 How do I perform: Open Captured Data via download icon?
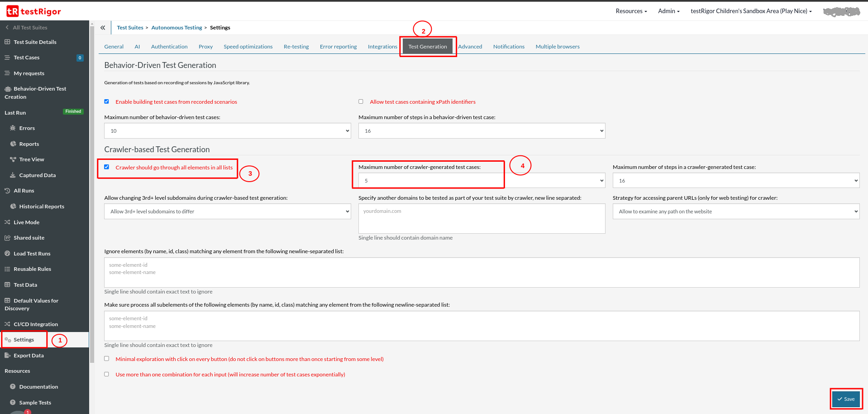pyautogui.click(x=13, y=175)
